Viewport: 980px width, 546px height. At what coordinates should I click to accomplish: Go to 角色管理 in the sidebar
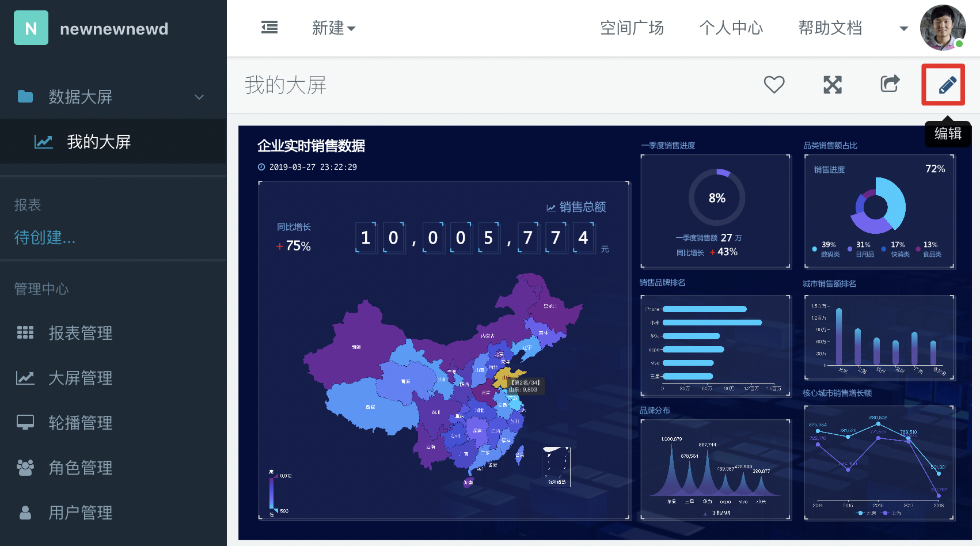(80, 468)
